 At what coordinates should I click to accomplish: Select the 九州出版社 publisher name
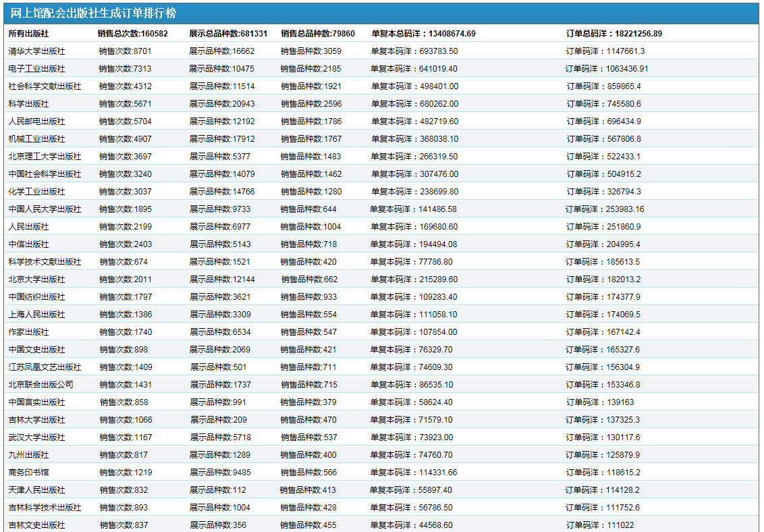point(28,455)
